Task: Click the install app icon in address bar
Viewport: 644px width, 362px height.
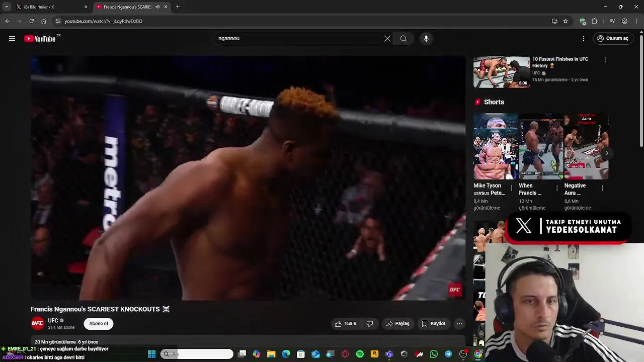Action: point(554,21)
